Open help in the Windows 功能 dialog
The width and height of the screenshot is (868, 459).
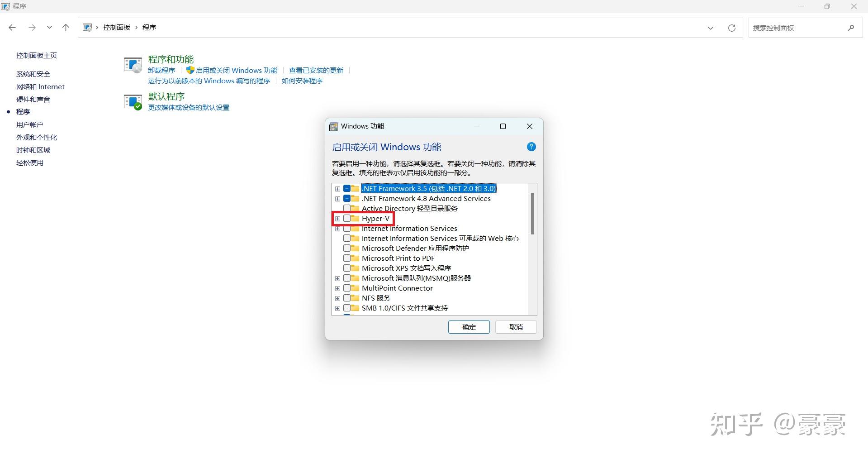(x=531, y=147)
